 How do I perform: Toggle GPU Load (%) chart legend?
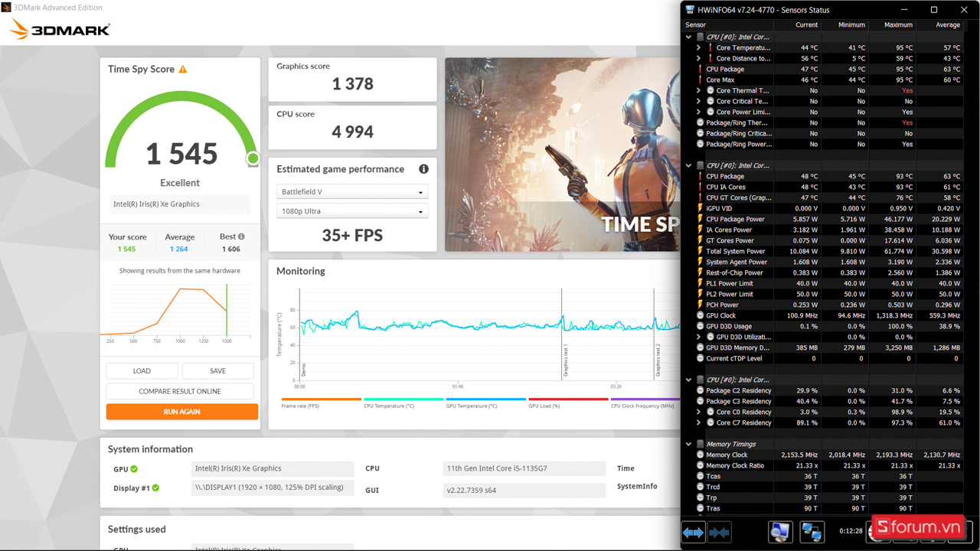point(568,403)
